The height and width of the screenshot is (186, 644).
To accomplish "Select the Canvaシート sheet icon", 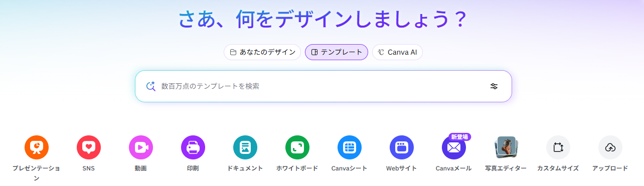I will point(350,147).
